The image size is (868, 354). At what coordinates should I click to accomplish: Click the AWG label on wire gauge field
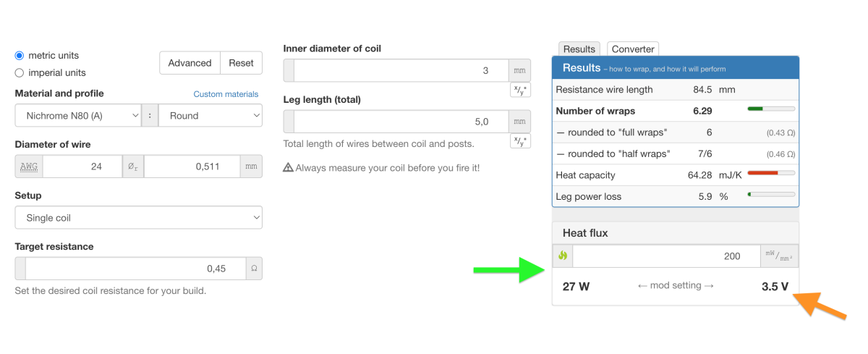click(x=29, y=167)
